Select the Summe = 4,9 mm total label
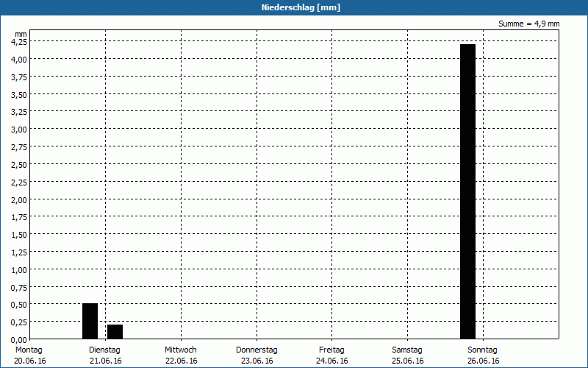 click(528, 24)
